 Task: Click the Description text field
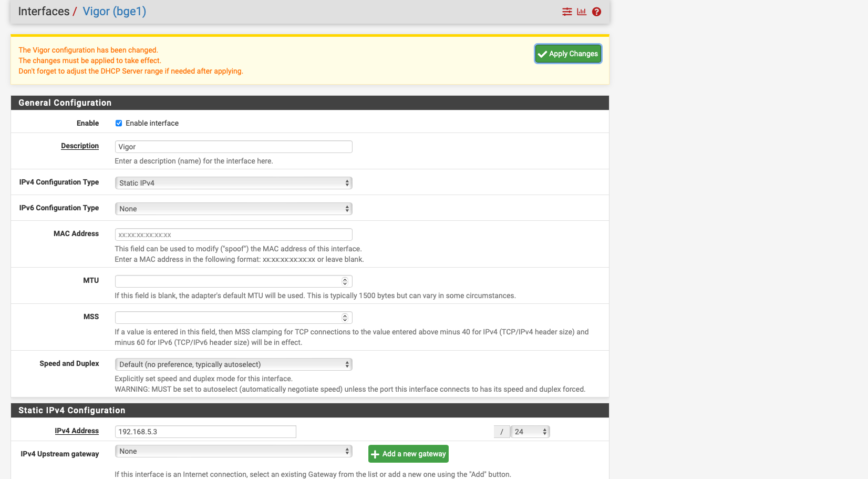click(233, 147)
